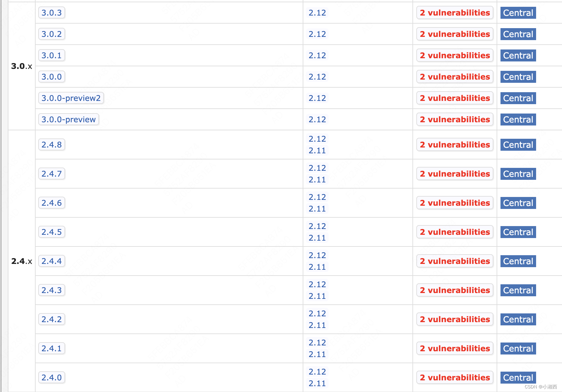The image size is (562, 392).
Task: Click the 2.4.x release group label
Action: (x=22, y=261)
